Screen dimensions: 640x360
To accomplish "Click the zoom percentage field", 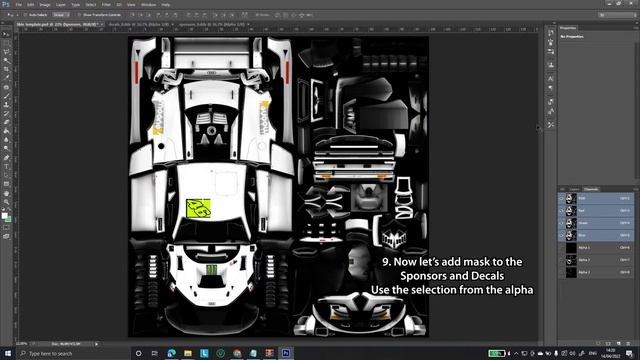I will 22,344.
